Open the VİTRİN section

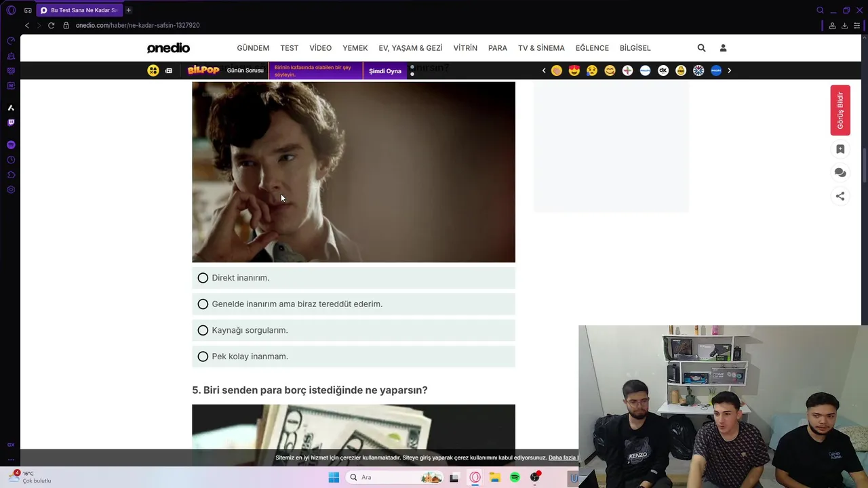[465, 48]
